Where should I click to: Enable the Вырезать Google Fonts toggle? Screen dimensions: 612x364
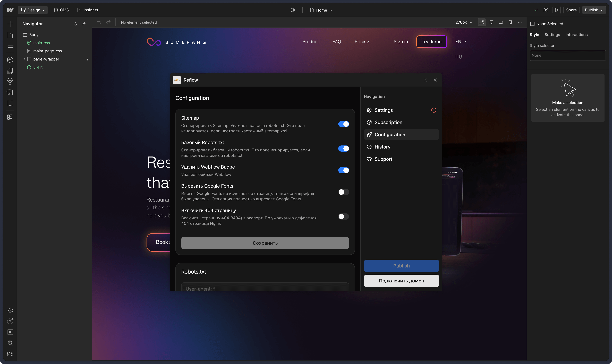[343, 192]
